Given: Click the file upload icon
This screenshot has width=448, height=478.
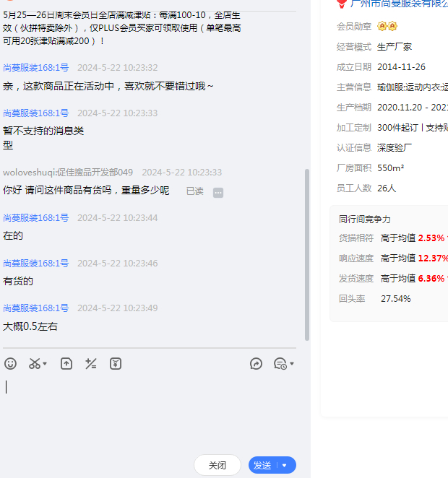Looking at the screenshot, I should [66, 364].
